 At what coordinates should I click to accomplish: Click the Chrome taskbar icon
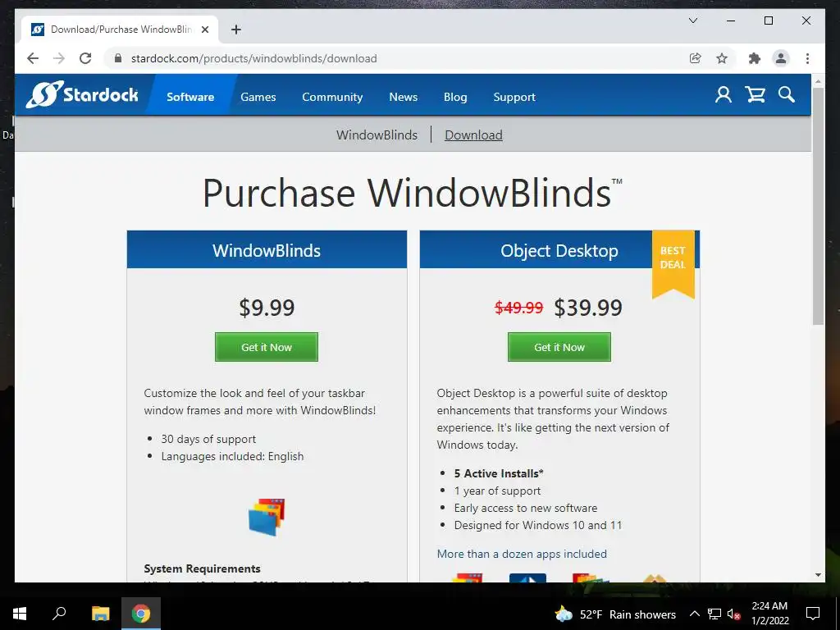click(x=141, y=614)
